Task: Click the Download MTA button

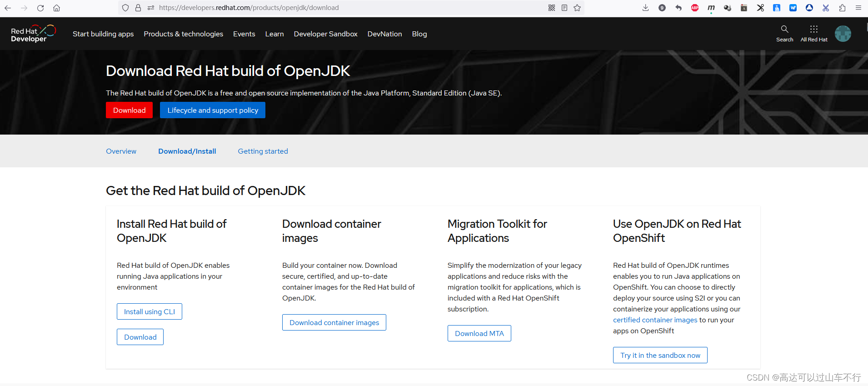Action: [479, 333]
